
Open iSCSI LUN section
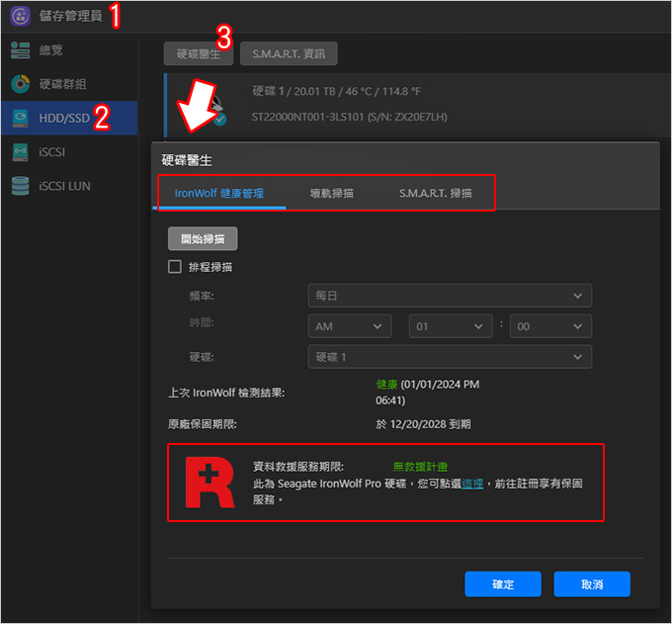[x=69, y=186]
